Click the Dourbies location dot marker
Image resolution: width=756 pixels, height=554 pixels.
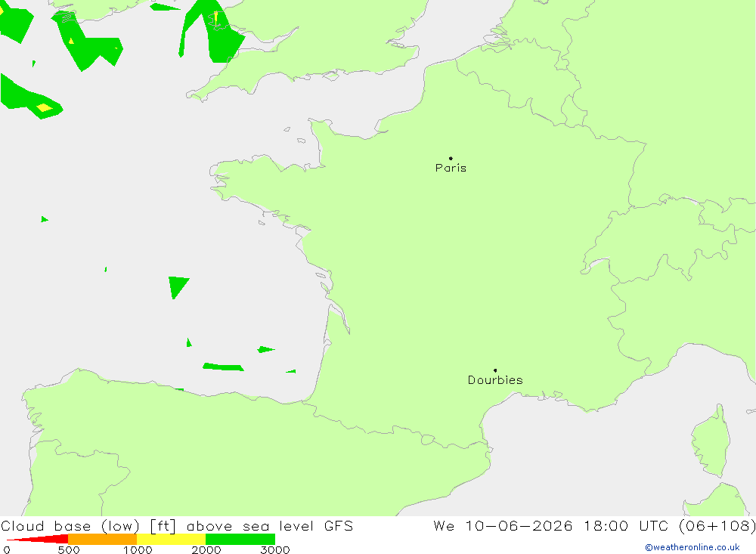click(x=495, y=370)
